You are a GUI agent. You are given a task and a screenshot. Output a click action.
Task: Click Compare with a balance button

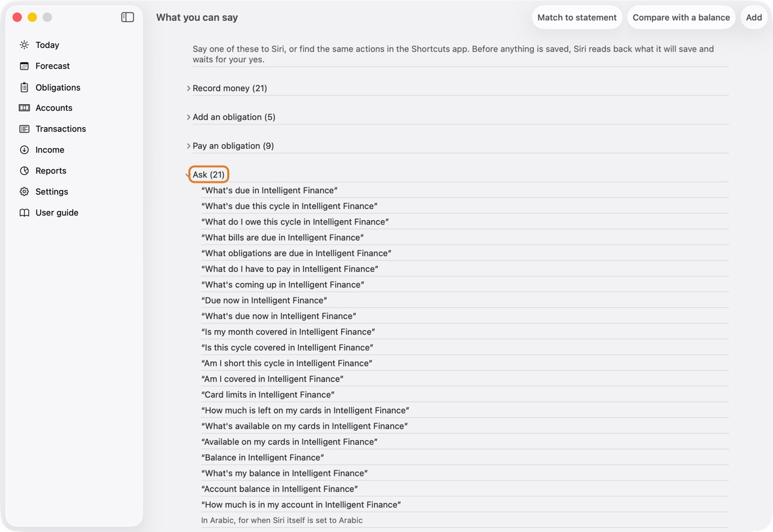point(681,17)
